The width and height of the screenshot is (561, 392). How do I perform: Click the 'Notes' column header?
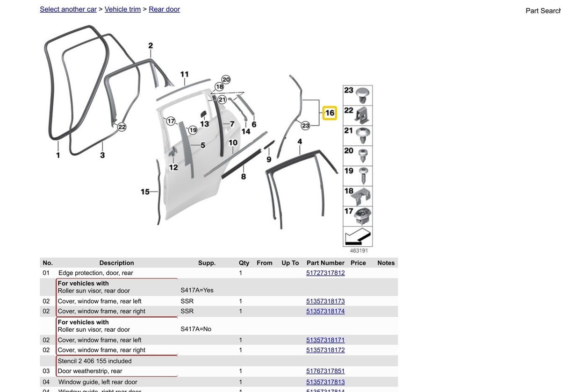[386, 263]
